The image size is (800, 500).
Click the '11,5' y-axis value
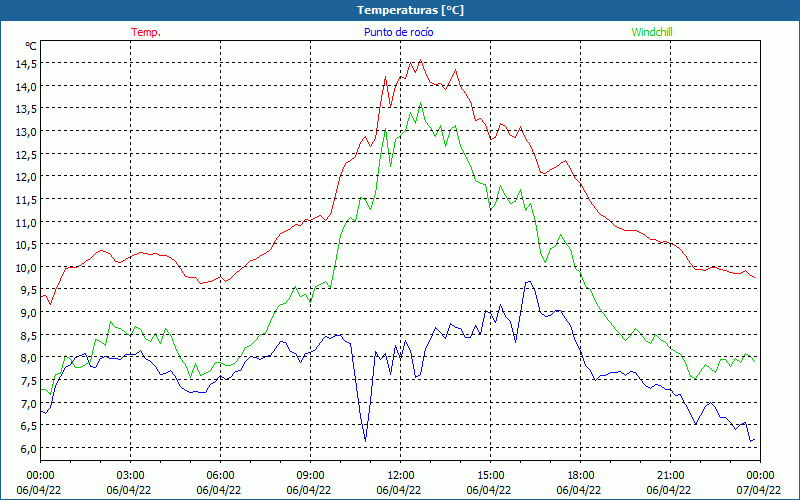click(x=27, y=199)
